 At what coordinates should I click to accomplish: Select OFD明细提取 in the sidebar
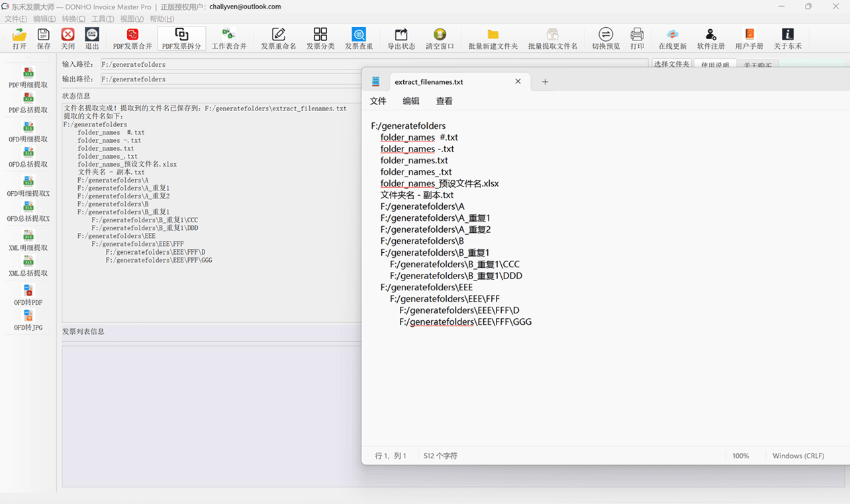tap(28, 132)
